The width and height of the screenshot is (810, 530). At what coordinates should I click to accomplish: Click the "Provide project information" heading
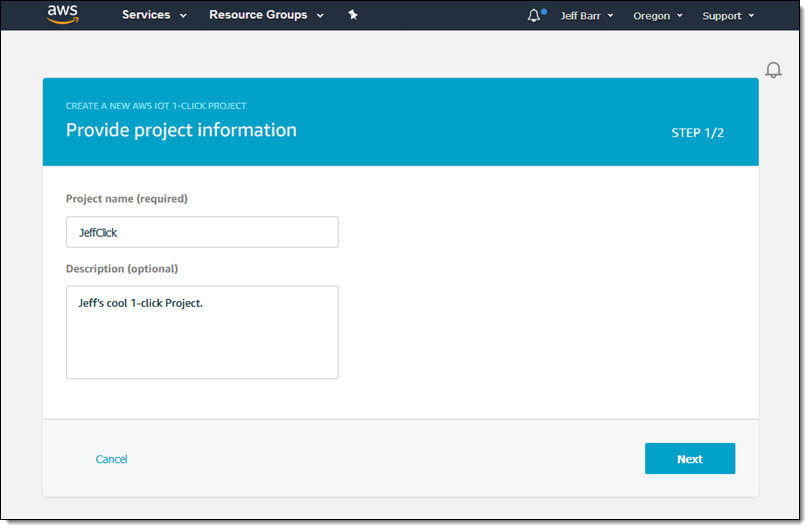pos(181,130)
